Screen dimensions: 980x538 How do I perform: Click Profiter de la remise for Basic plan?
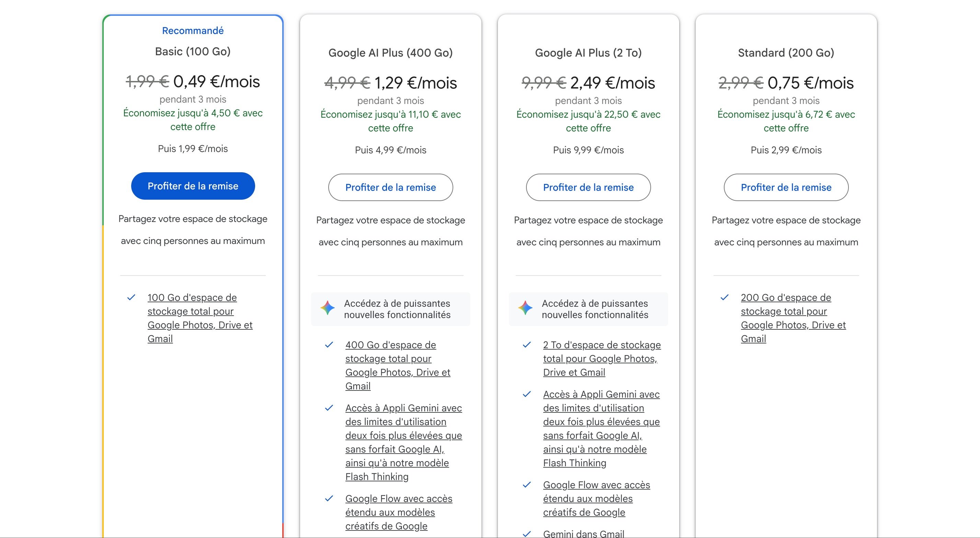[193, 186]
